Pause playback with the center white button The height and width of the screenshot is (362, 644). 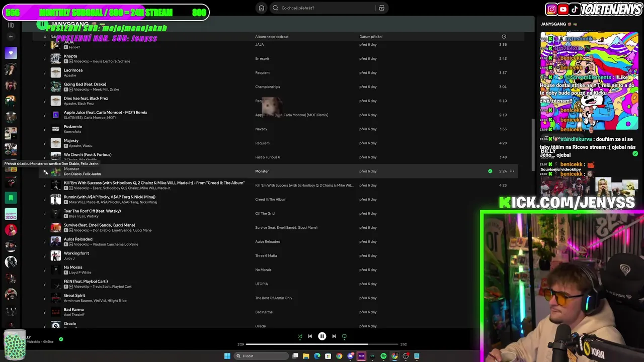pyautogui.click(x=322, y=336)
